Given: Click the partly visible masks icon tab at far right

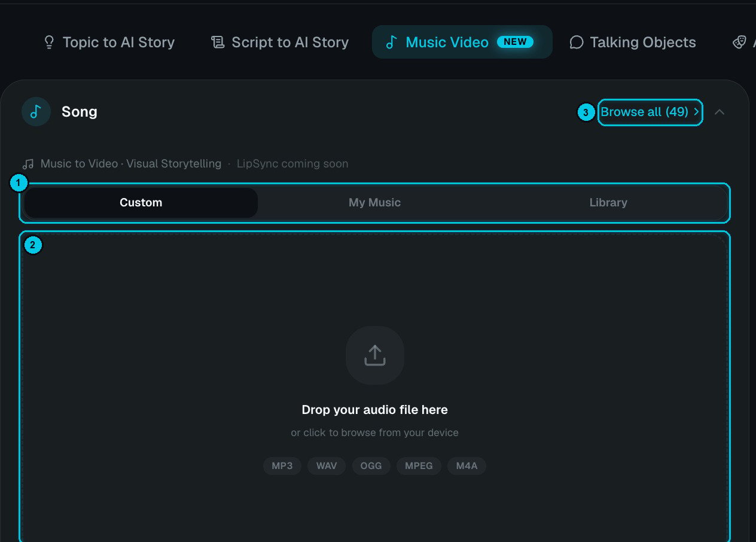Looking at the screenshot, I should (x=740, y=42).
